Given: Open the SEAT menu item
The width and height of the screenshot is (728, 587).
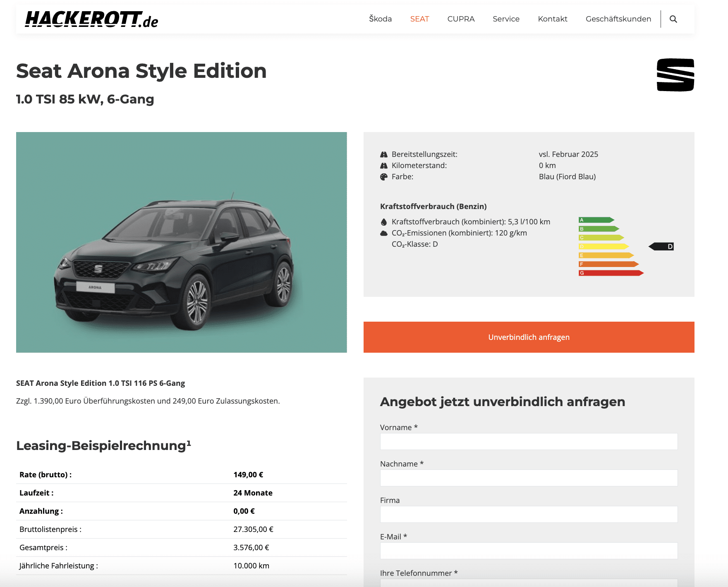Looking at the screenshot, I should coord(419,19).
